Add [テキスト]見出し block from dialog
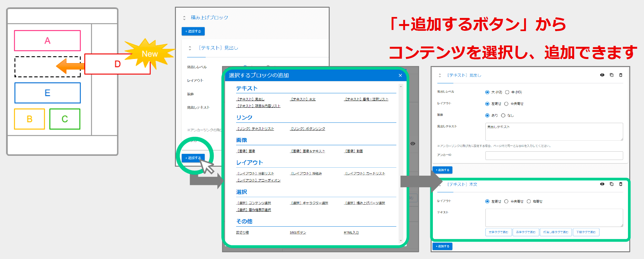644x259 pixels. click(250, 99)
